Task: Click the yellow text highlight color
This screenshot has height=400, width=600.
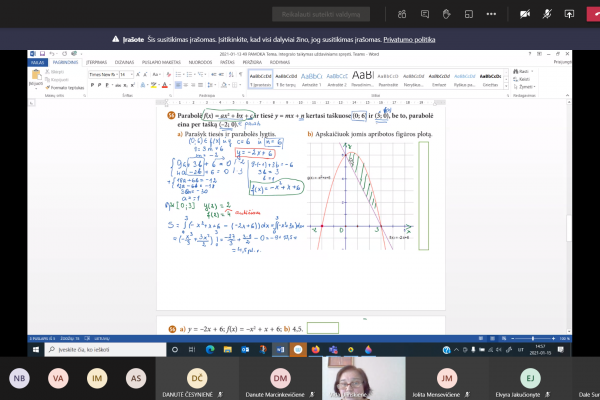Action: point(153,85)
